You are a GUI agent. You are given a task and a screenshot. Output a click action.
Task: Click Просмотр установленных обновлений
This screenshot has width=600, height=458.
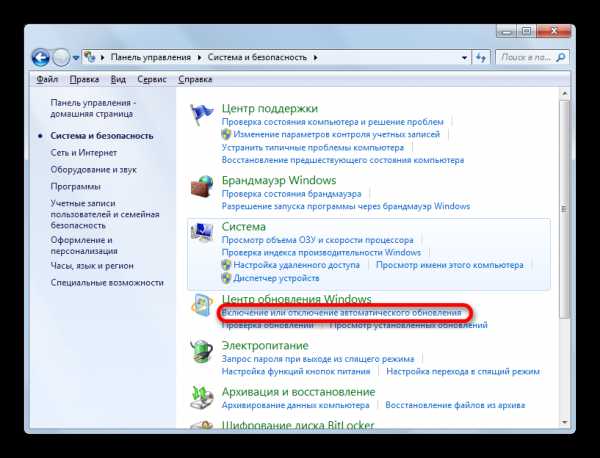point(409,325)
